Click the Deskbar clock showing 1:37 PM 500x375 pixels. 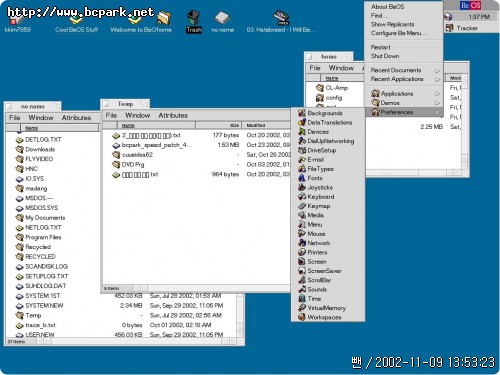coord(479,17)
